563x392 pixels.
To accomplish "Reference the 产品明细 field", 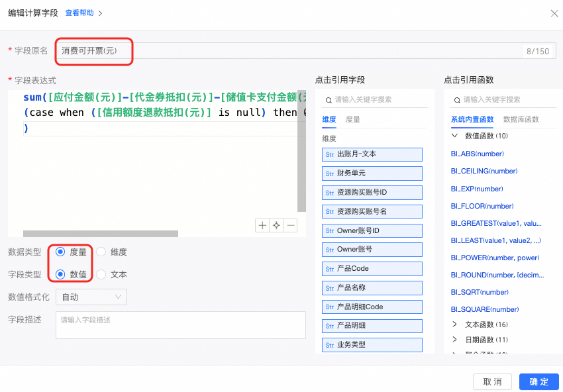I will click(372, 326).
